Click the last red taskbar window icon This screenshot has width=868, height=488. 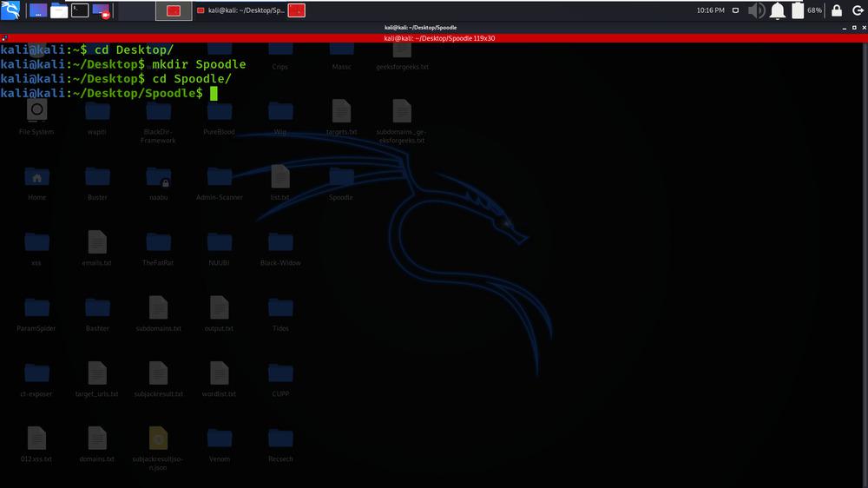297,10
